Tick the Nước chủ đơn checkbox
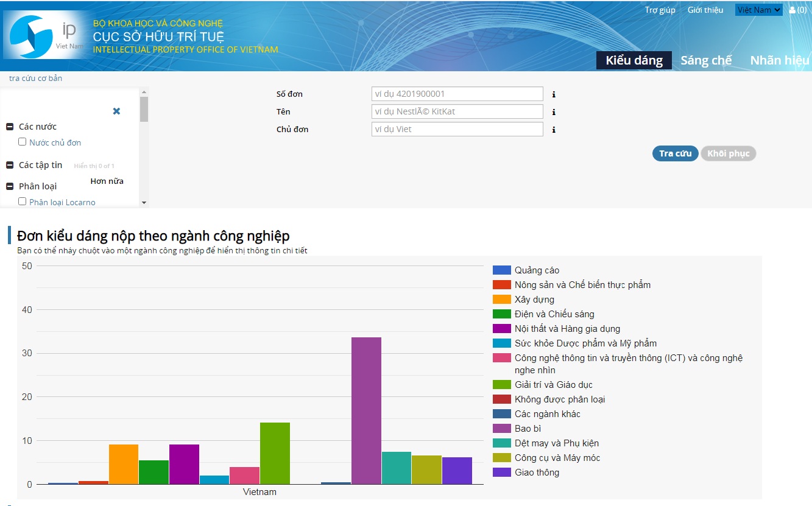The image size is (812, 506). pos(23,142)
